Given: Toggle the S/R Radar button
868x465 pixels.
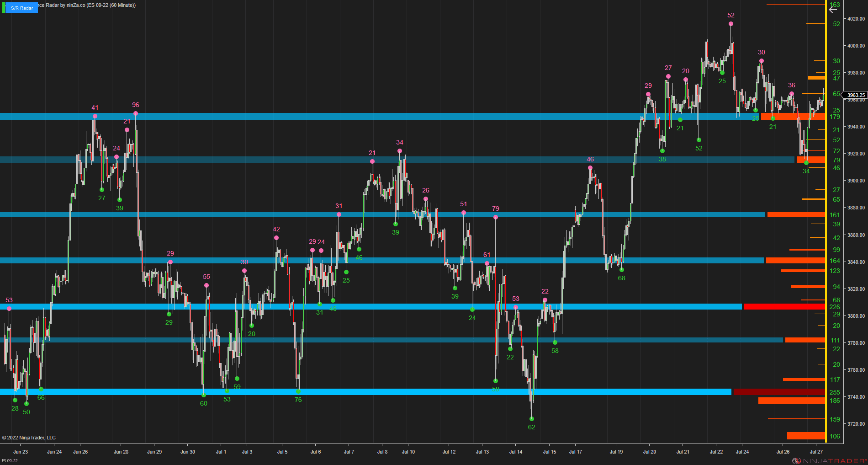Looking at the screenshot, I should (22, 8).
